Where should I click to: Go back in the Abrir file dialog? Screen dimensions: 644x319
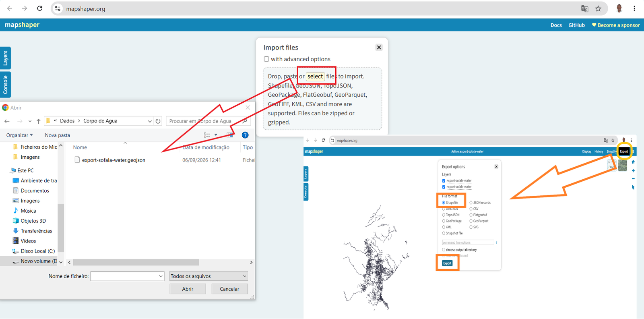coord(7,121)
